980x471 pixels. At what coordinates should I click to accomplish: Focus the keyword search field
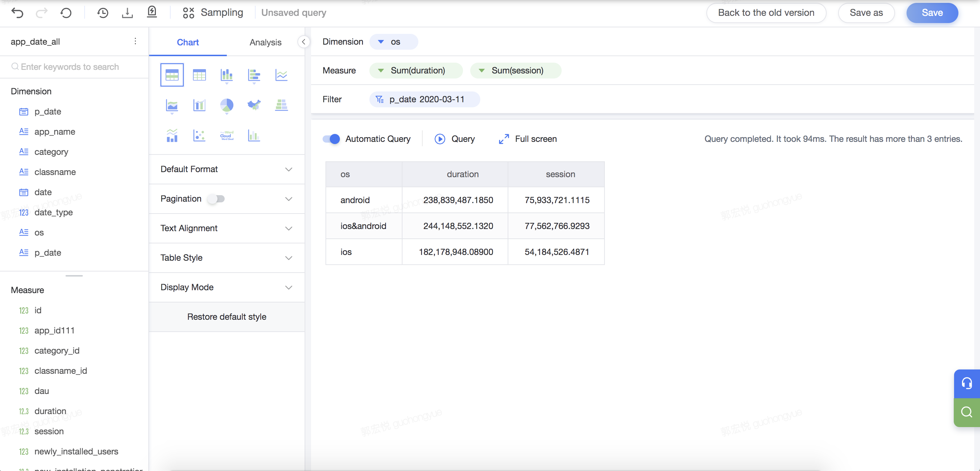point(74,67)
